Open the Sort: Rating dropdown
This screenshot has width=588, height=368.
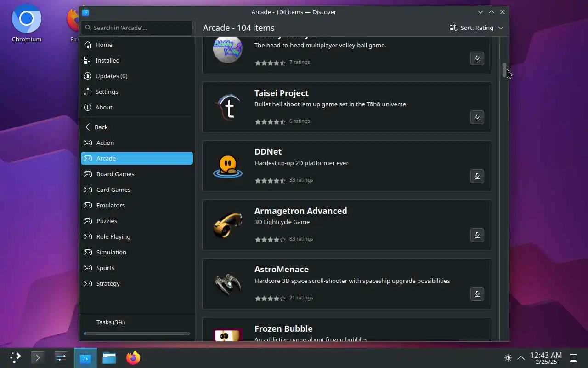coord(476,28)
